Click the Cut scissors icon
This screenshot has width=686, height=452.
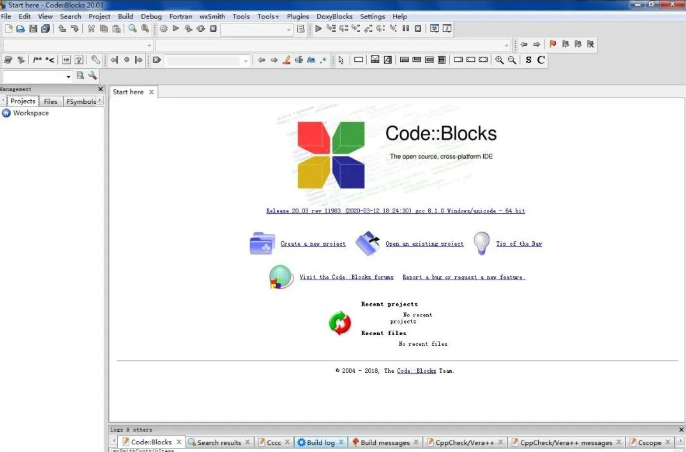click(x=91, y=29)
